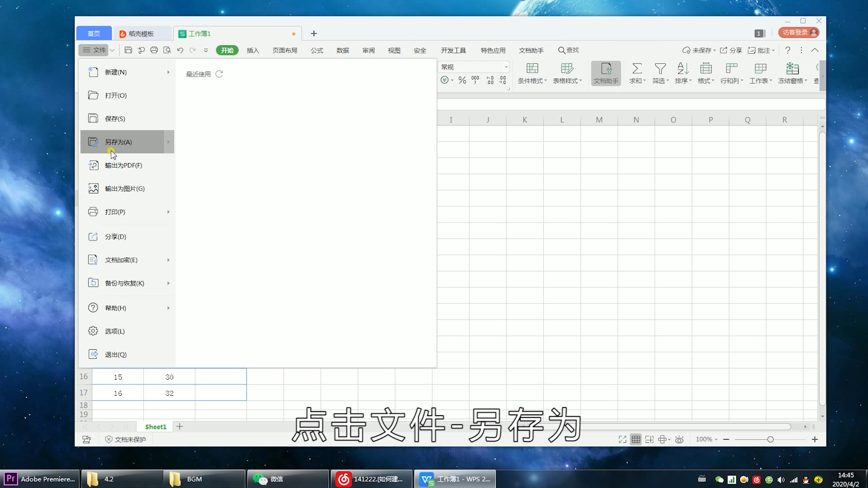Click the Print Preview icon
This screenshot has height=488, width=868.
pos(167,50)
